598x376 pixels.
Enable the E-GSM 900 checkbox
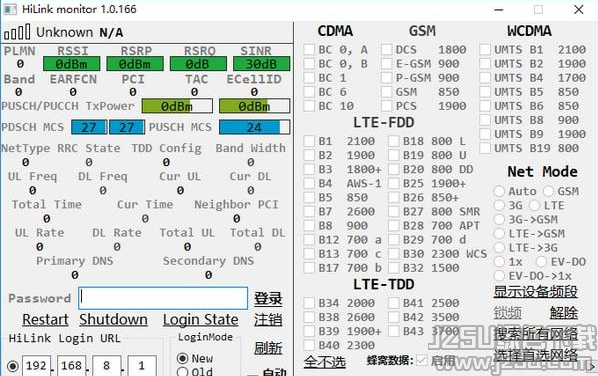(x=386, y=64)
